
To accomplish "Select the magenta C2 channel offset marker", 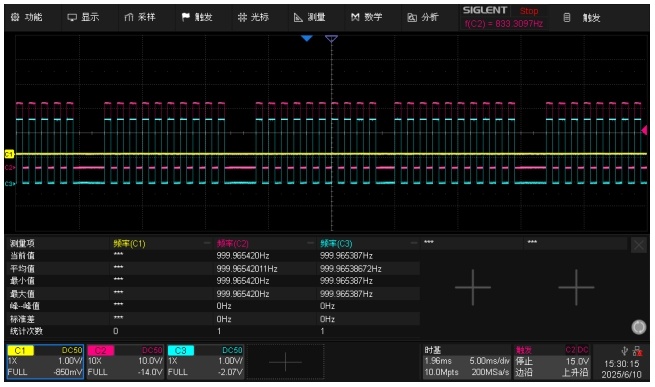I will 10,168.
